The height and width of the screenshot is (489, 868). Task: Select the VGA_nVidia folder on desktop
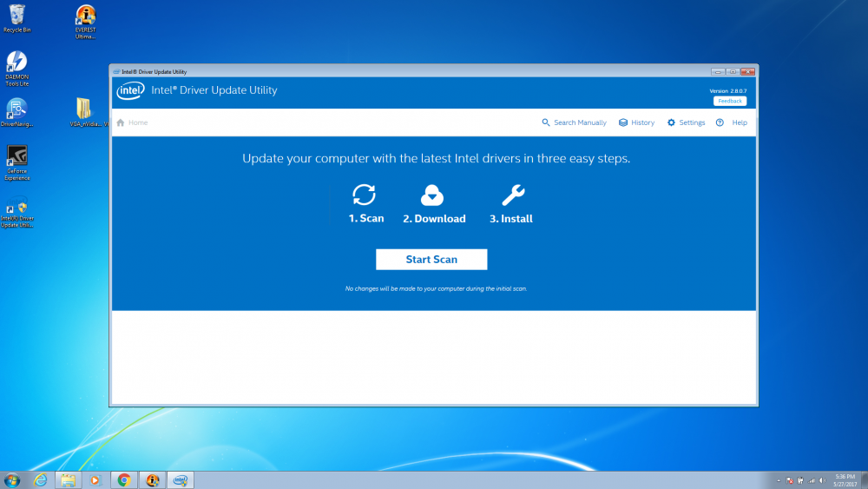click(x=87, y=112)
